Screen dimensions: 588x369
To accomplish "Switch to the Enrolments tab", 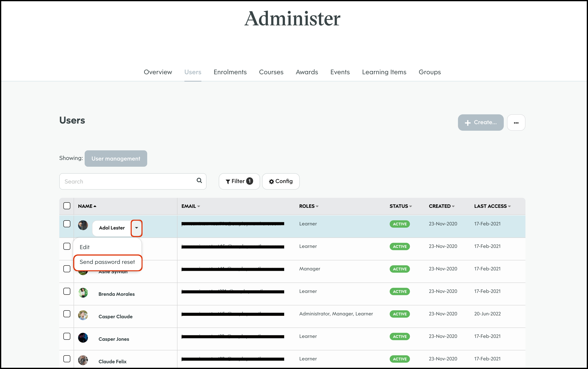I will [x=230, y=72].
